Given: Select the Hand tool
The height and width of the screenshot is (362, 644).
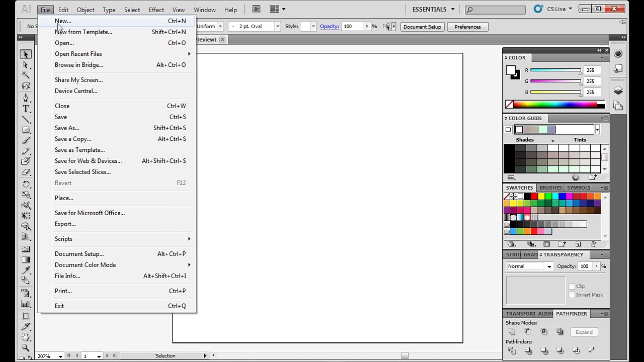Looking at the screenshot, I should tap(26, 337).
